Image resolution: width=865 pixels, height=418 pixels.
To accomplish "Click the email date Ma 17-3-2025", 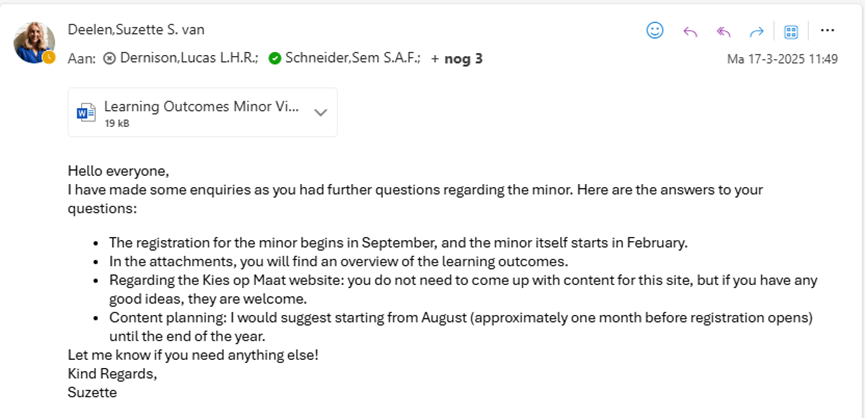I will click(782, 59).
